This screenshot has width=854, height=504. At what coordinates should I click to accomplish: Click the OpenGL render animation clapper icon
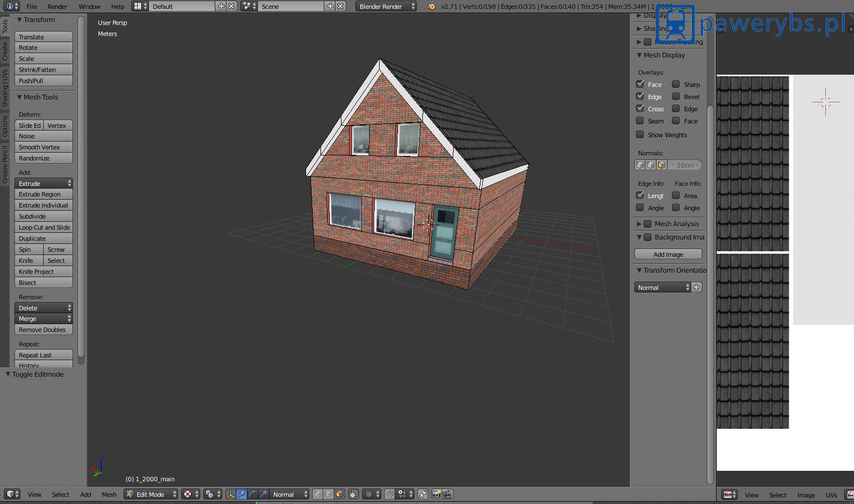[447, 494]
